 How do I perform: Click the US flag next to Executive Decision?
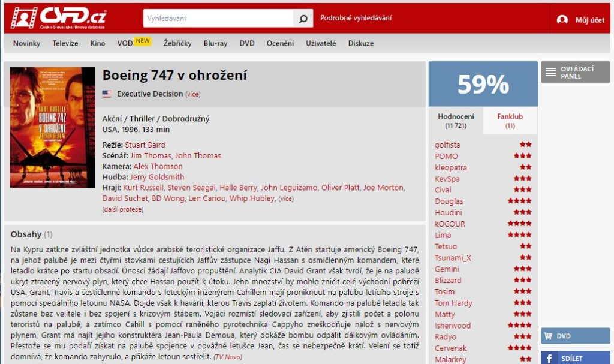(x=107, y=94)
